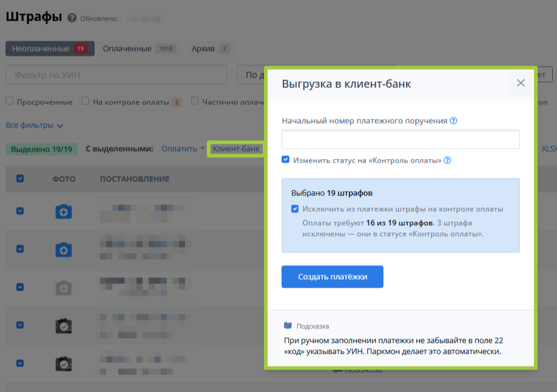Screen dimensions: 557x392
Task: Click the Начальный номер платежного поручения input field
Action: coord(400,139)
